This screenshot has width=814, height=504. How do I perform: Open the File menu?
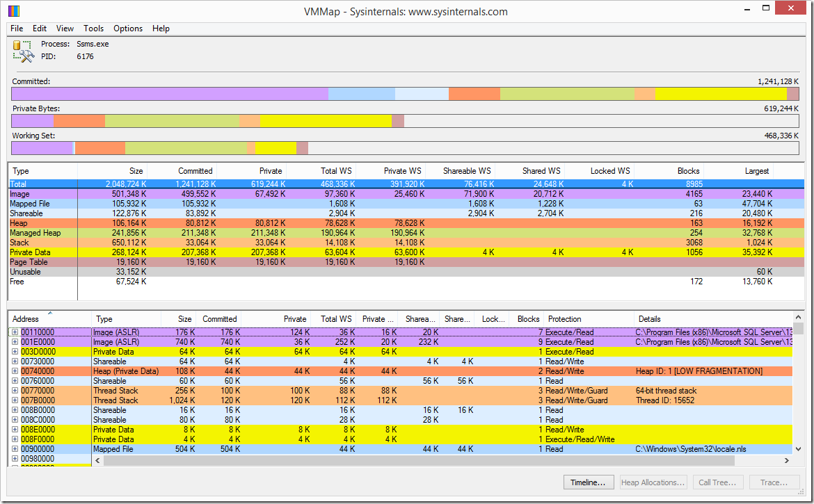click(x=17, y=29)
